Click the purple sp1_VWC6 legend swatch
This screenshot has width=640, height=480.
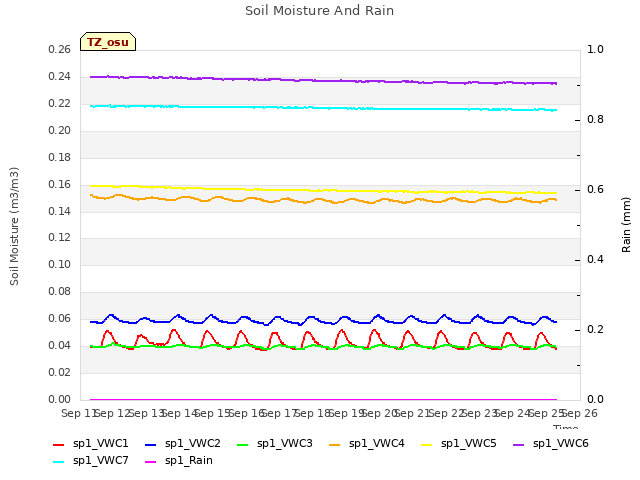click(518, 444)
